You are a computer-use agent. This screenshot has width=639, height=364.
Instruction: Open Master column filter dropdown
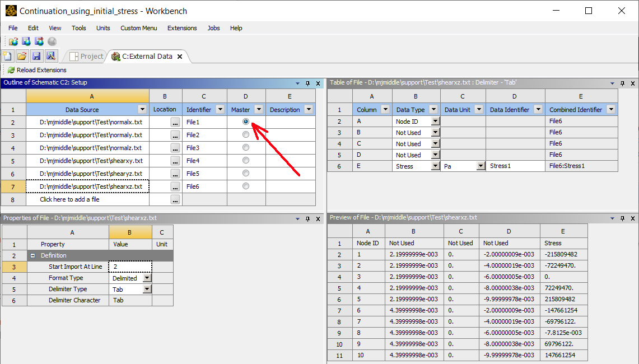(259, 109)
